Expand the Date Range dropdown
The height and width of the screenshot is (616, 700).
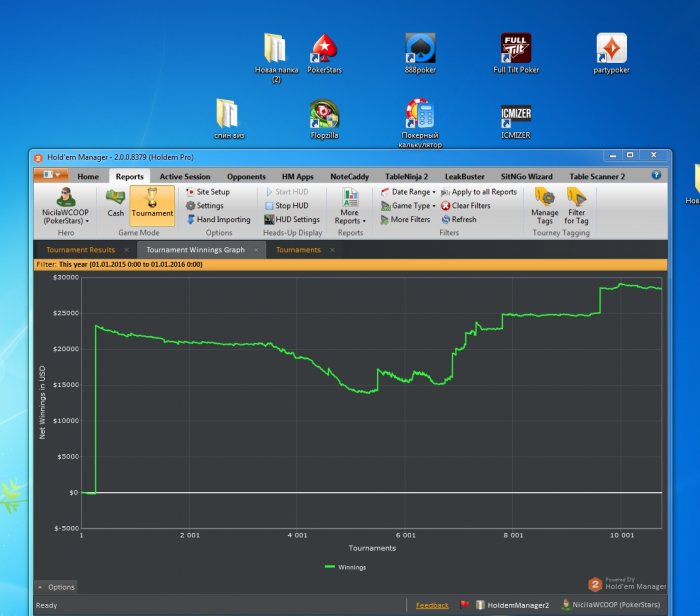click(x=410, y=192)
